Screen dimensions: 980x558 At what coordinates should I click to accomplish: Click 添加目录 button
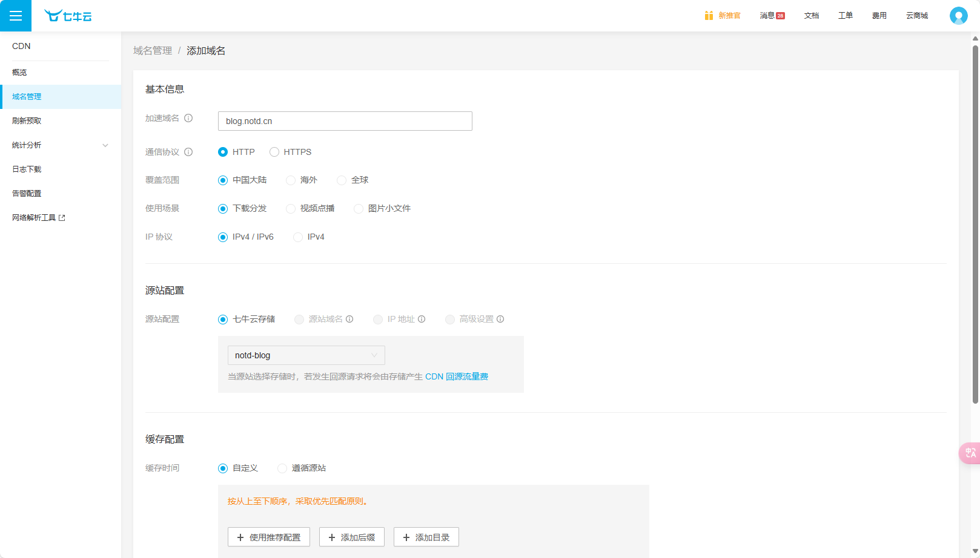point(426,537)
